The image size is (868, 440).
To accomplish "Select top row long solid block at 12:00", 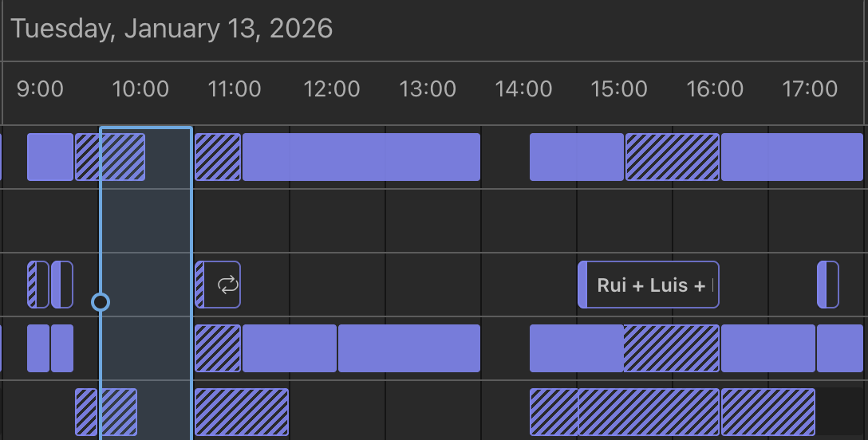I will coord(361,157).
